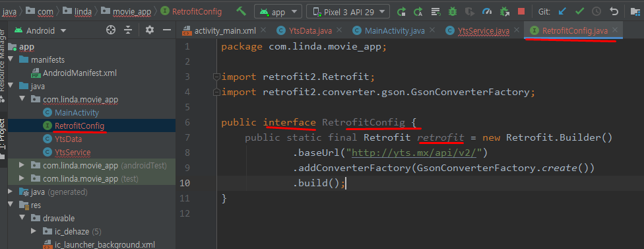
Task: Click the Attach Debugger to Android Process icon
Action: (504, 11)
